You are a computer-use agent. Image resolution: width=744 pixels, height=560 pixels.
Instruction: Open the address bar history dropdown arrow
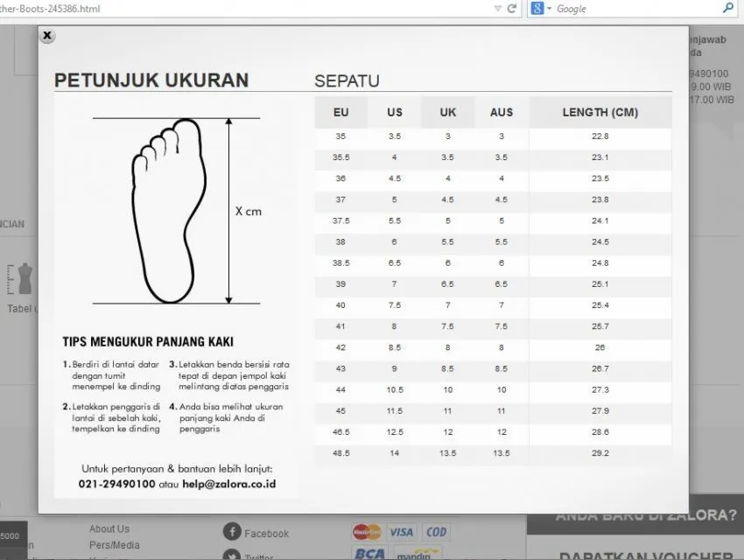click(498, 9)
